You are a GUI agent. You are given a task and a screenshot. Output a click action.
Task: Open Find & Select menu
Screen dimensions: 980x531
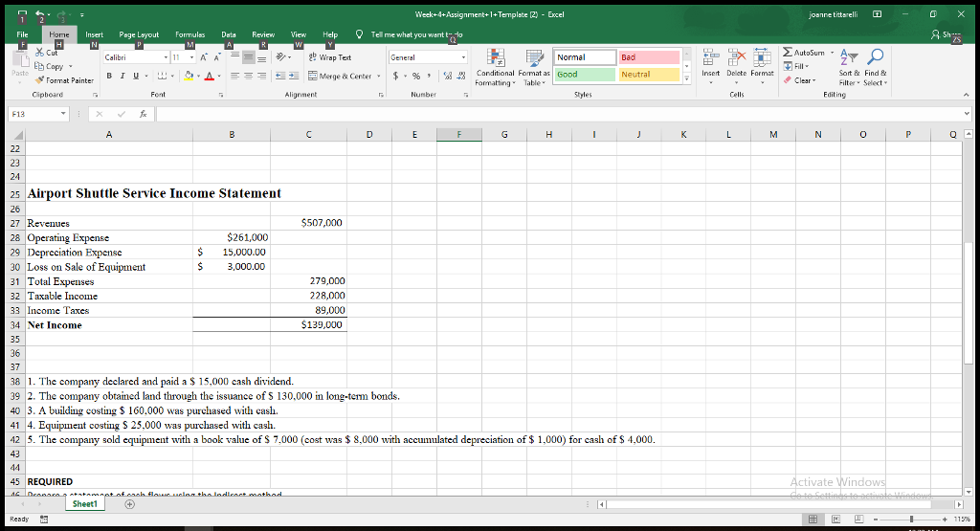pyautogui.click(x=875, y=68)
